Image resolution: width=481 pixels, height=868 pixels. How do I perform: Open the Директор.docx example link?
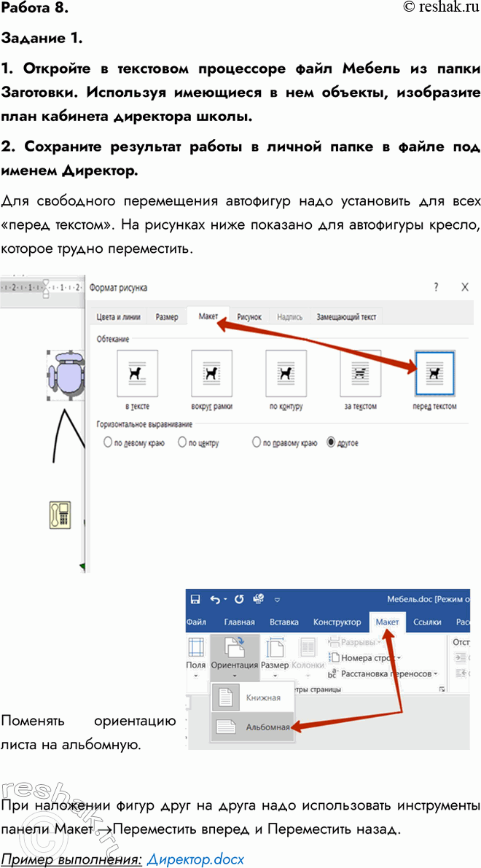pyautogui.click(x=195, y=859)
